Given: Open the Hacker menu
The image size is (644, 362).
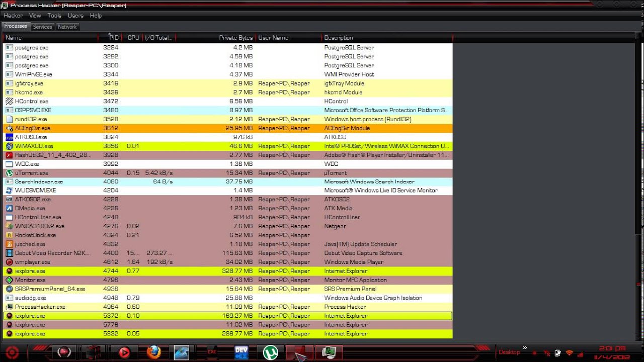Looking at the screenshot, I should (13, 16).
